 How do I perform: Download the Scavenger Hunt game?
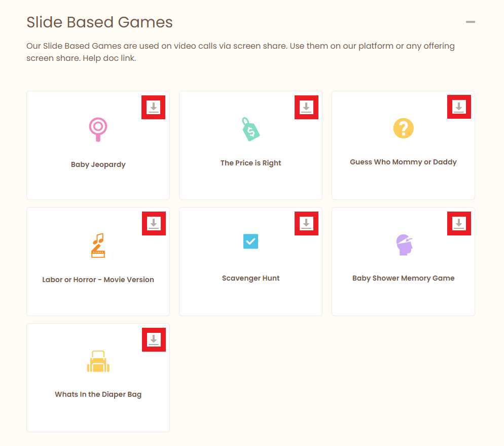coord(306,223)
